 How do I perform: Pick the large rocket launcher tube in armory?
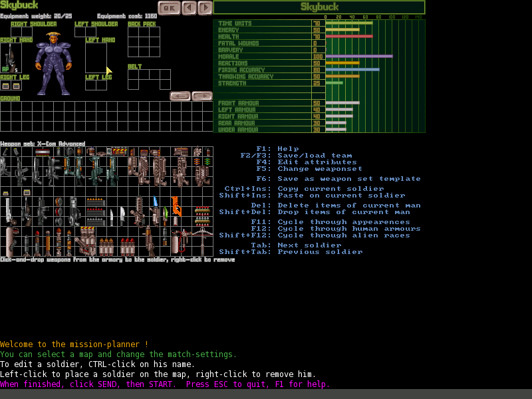tap(11, 241)
